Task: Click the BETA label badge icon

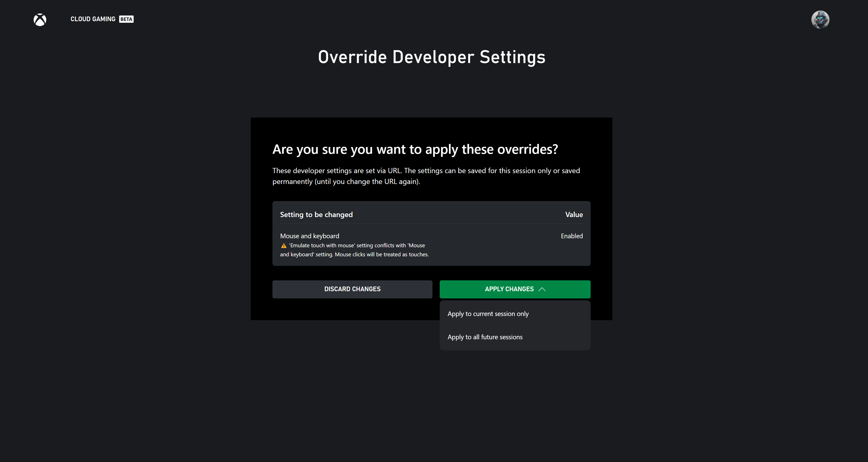Action: click(127, 19)
